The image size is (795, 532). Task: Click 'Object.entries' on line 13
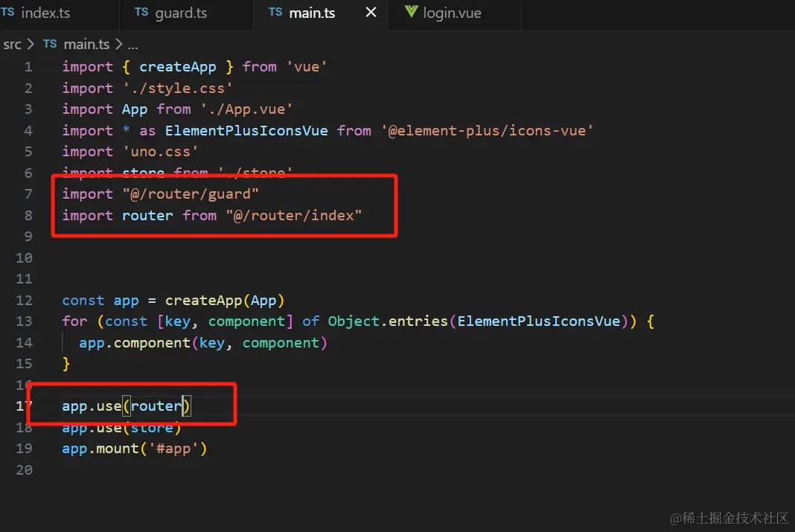point(387,321)
